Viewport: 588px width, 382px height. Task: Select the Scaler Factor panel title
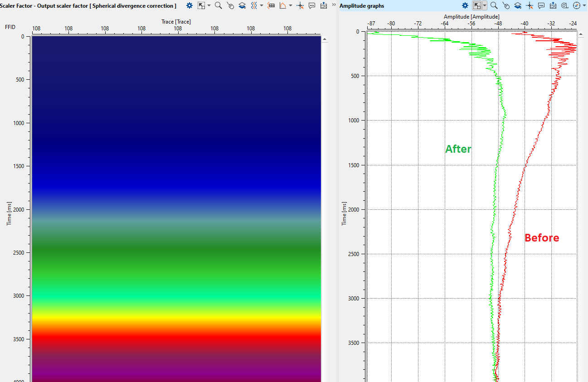coord(88,6)
